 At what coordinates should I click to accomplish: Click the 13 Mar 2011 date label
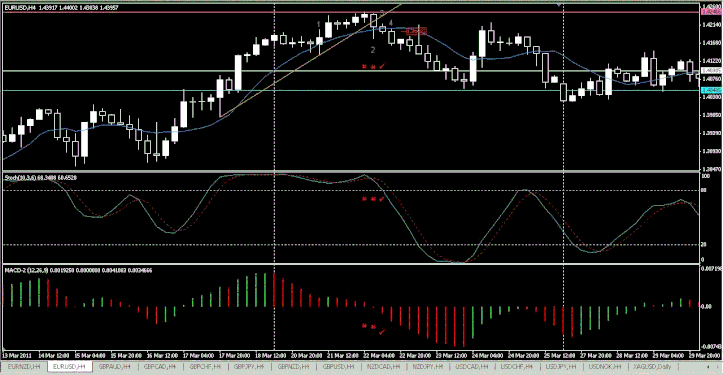click(17, 356)
